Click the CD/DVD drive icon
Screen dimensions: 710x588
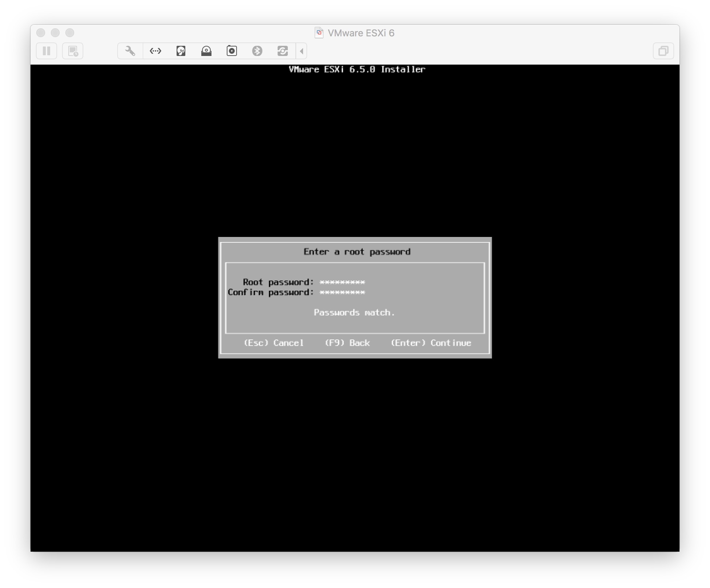coord(206,51)
